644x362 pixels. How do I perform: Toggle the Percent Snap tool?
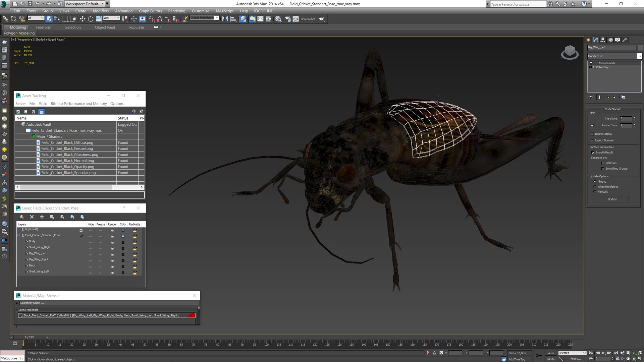tap(167, 19)
